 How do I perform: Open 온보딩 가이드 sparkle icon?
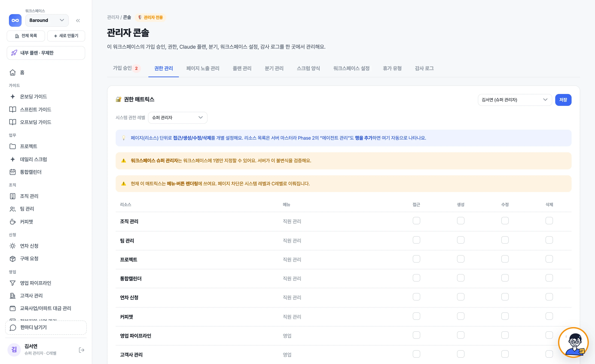click(13, 97)
